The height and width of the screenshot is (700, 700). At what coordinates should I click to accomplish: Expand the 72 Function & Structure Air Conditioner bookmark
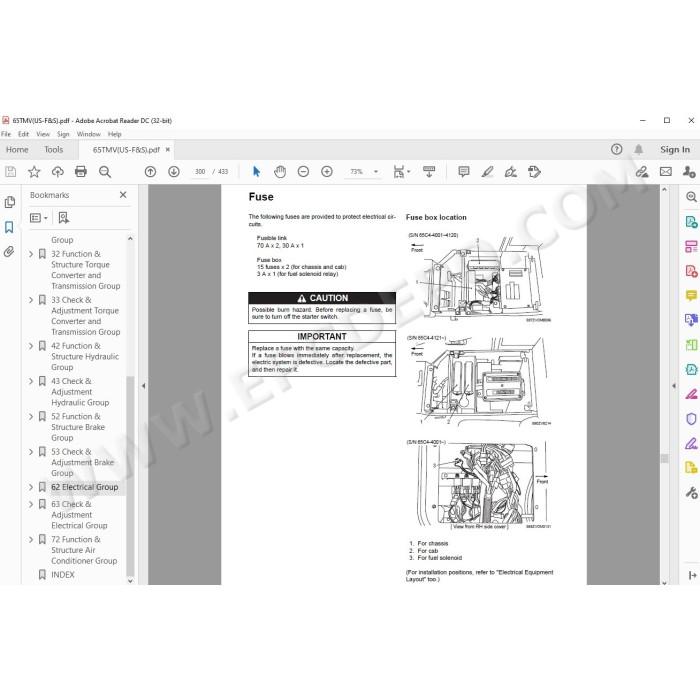[x=31, y=540]
